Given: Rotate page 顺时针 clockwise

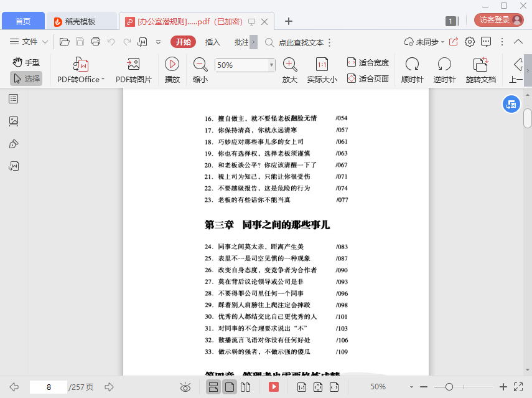Looking at the screenshot, I should [x=413, y=70].
